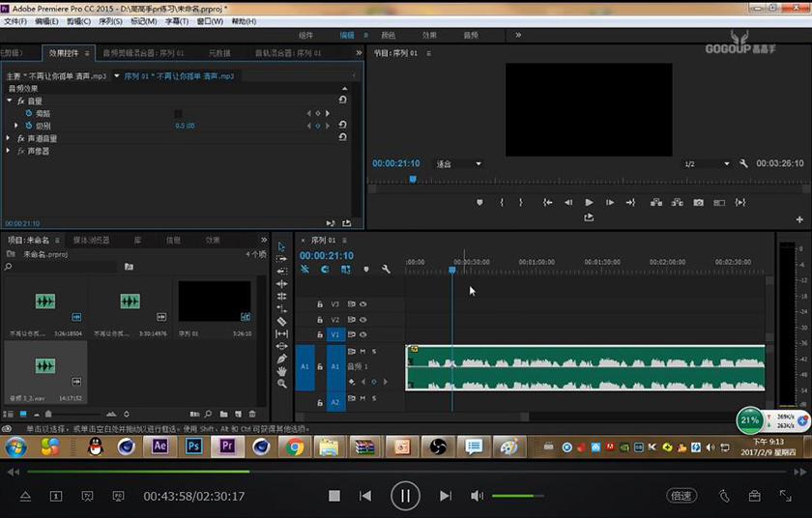Select the Zoom tool magnifier
This screenshot has height=518, width=812.
(x=282, y=384)
